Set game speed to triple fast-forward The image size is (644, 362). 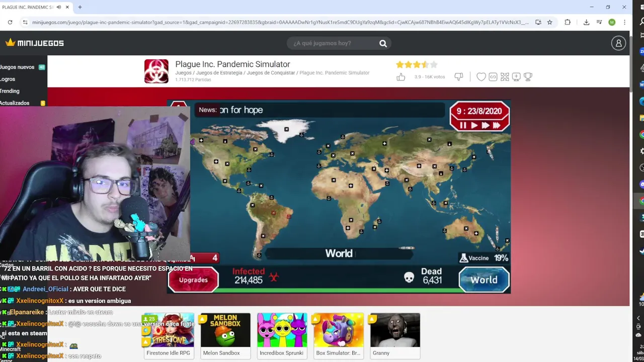point(497,126)
